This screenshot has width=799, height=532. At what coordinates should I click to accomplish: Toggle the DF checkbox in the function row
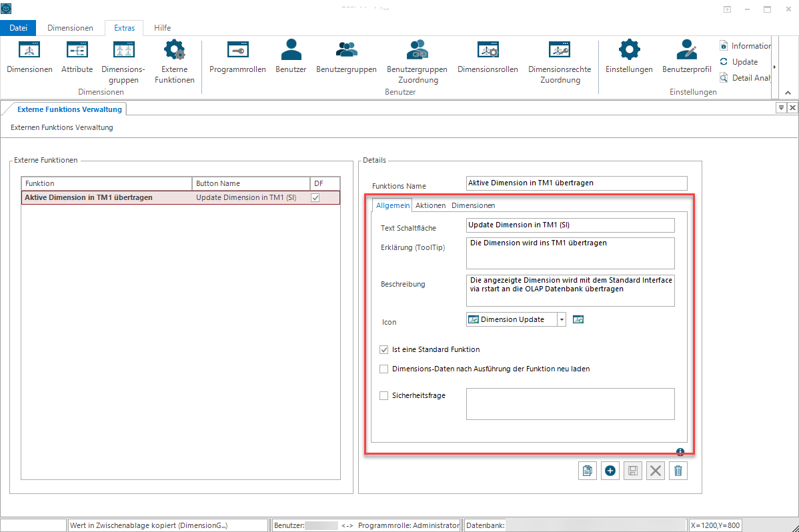pyautogui.click(x=315, y=198)
